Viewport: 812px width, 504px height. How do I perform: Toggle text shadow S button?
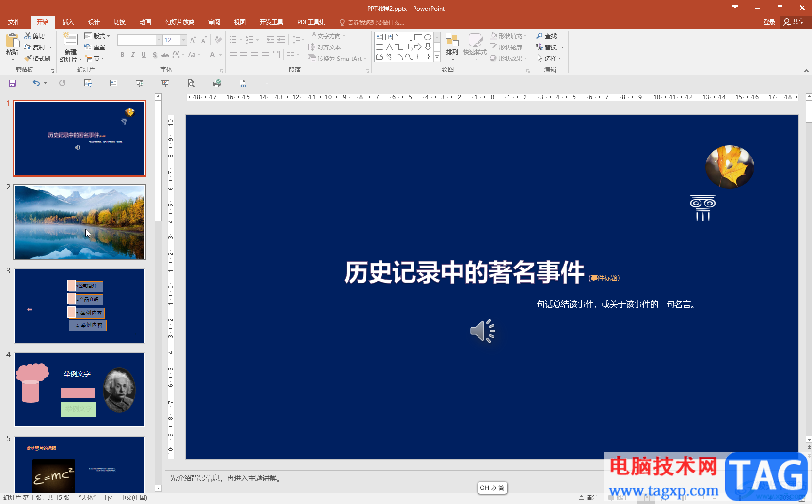click(155, 55)
